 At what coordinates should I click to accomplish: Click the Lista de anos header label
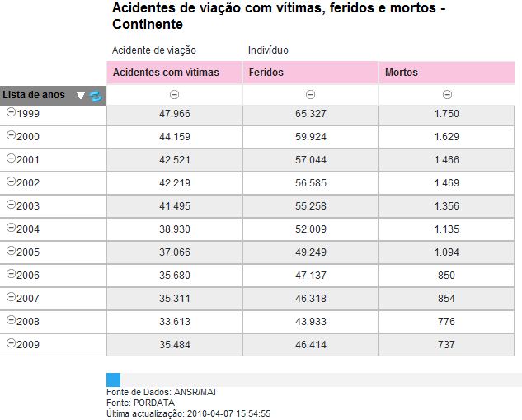point(34,95)
